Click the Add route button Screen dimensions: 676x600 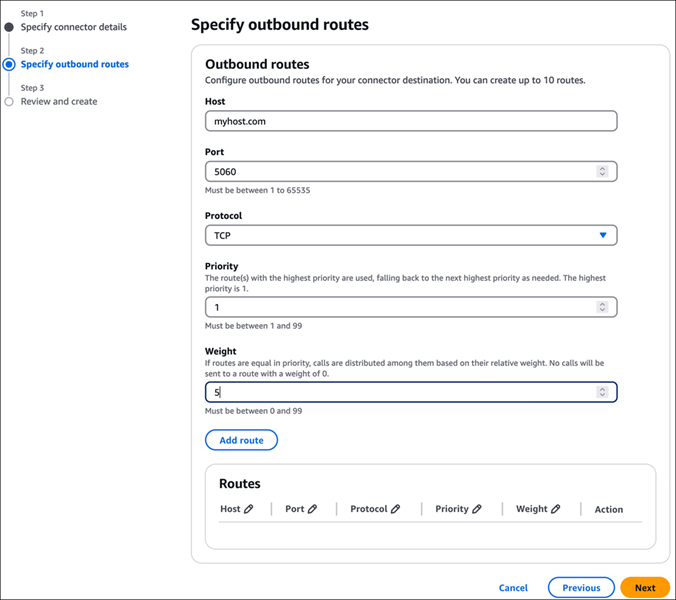click(241, 440)
